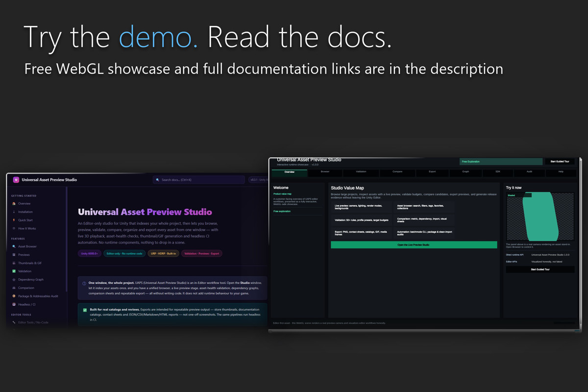Open the Comparison sidebar item
Viewport: 588px width, 392px height.
tap(23, 288)
